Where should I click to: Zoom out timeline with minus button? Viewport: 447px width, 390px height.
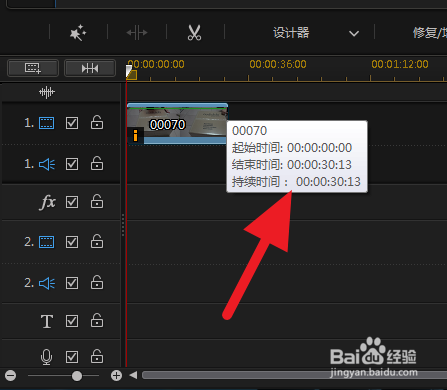click(x=11, y=376)
